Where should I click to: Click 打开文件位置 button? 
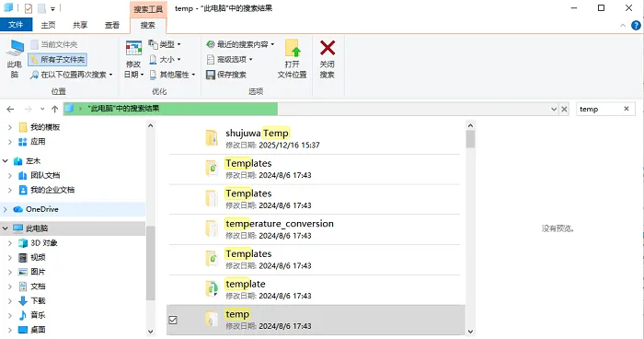click(292, 58)
